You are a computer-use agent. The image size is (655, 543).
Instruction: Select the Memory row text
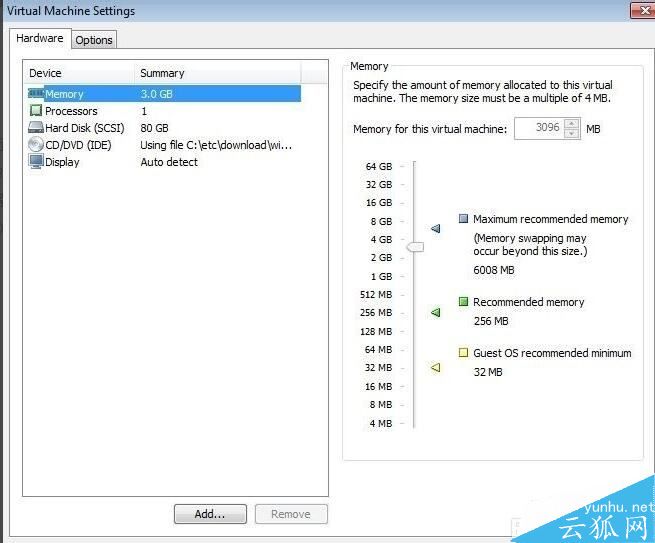tap(64, 94)
